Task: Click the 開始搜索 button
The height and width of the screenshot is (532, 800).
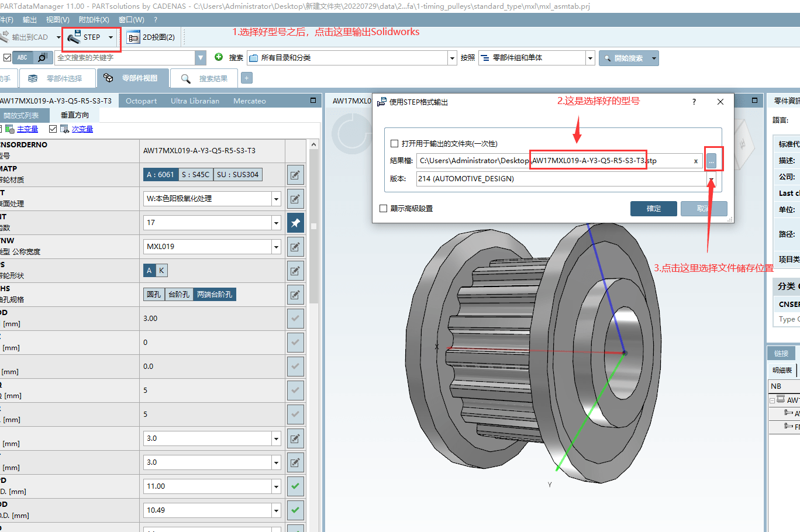Action: (624, 58)
